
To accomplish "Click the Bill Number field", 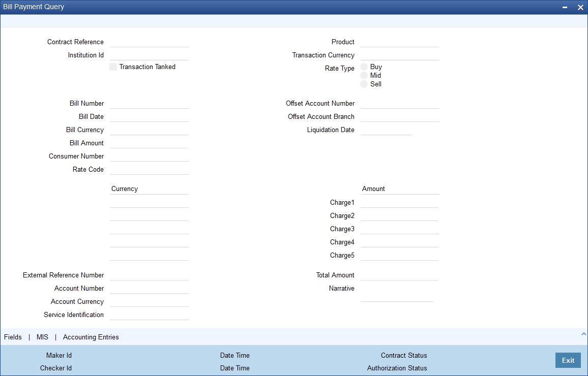I will 149,103.
